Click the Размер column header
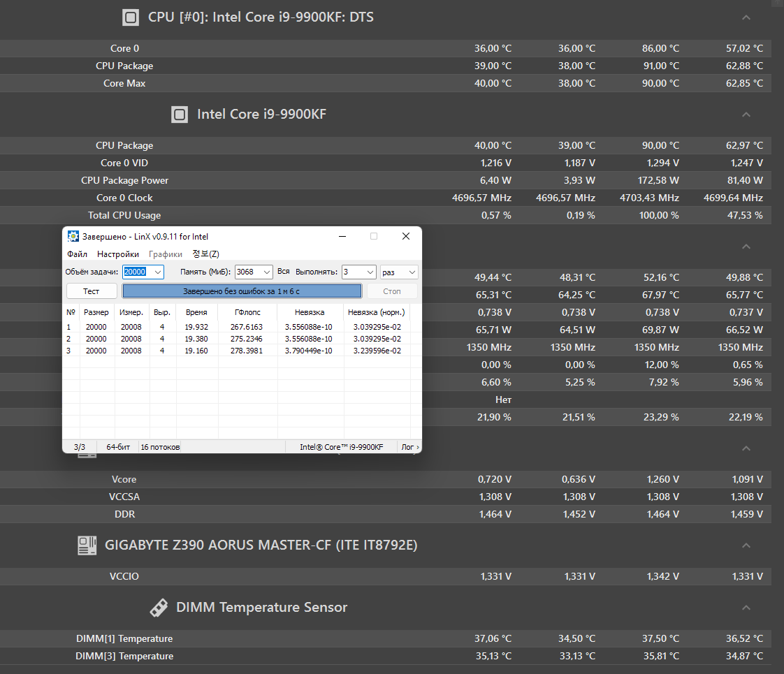Screen dimensions: 784x674 (x=96, y=312)
